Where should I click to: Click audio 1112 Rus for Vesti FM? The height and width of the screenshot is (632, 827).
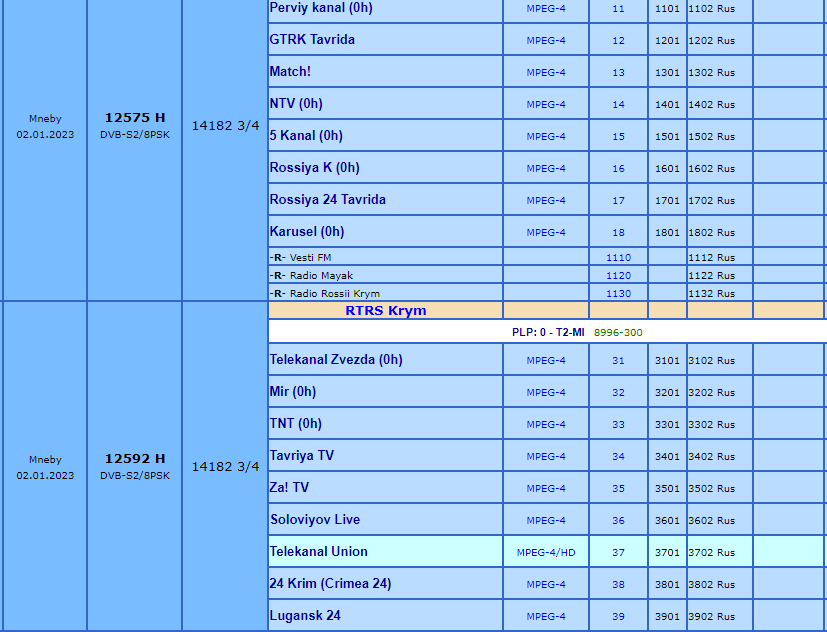(x=711, y=257)
